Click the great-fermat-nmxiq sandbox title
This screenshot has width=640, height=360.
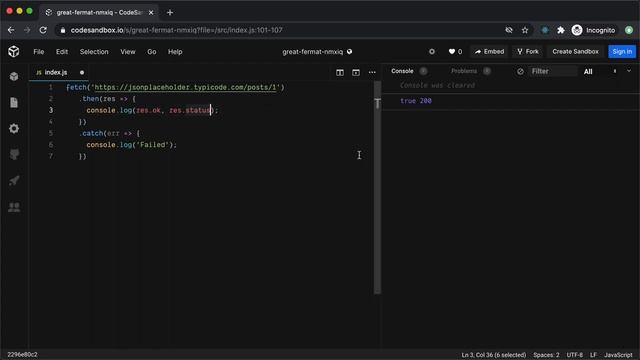(313, 52)
